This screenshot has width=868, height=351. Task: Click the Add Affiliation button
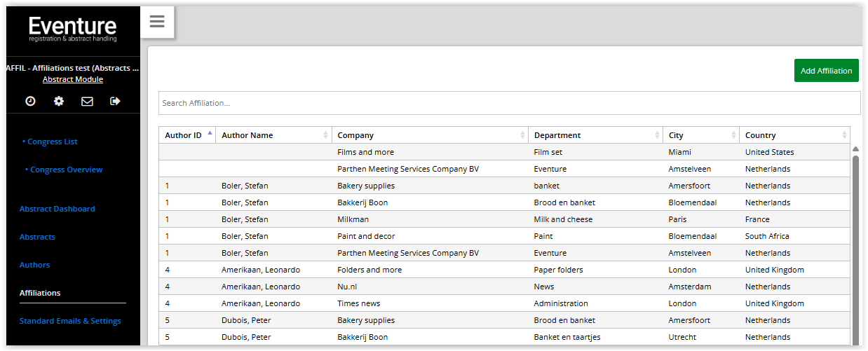[826, 71]
